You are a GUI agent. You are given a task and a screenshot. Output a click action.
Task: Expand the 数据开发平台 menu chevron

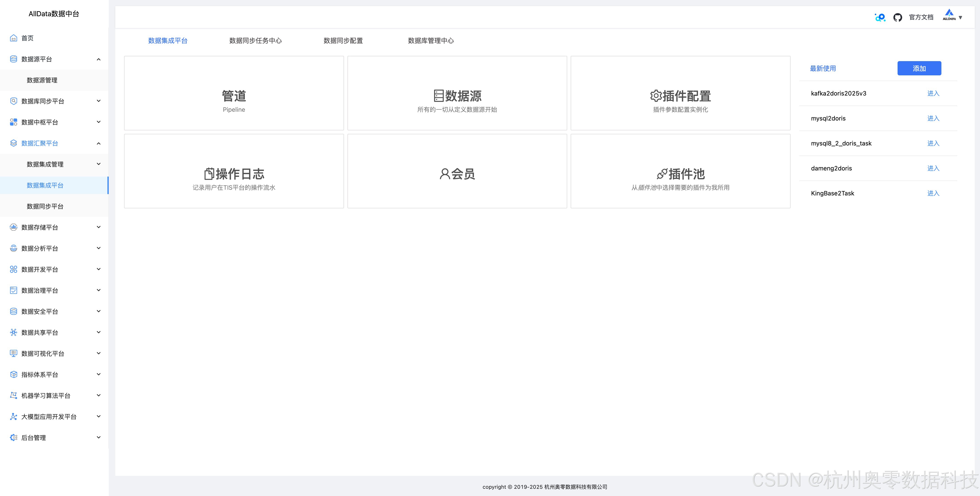(x=98, y=269)
